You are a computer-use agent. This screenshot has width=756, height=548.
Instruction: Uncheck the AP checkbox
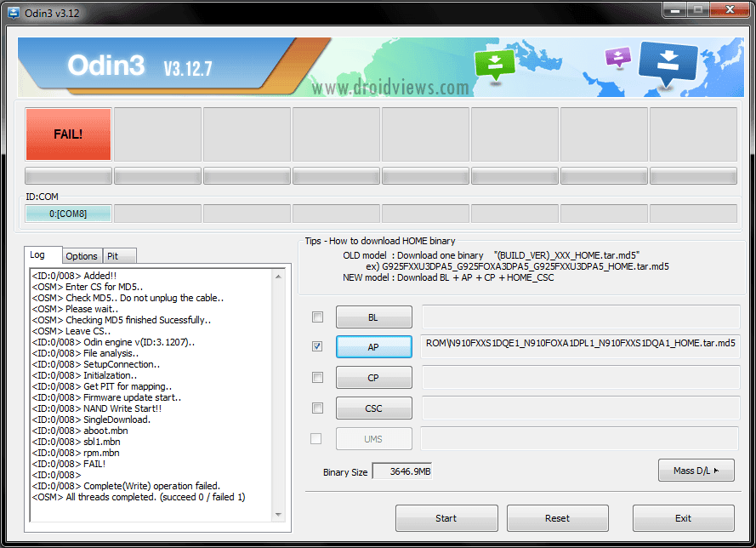point(317,346)
